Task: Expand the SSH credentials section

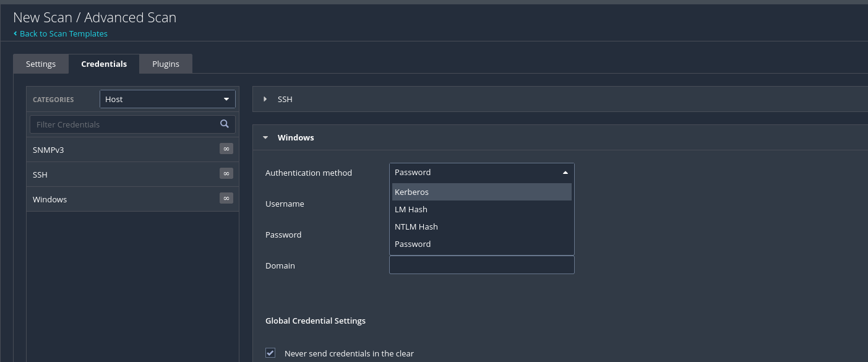Action: [x=265, y=99]
